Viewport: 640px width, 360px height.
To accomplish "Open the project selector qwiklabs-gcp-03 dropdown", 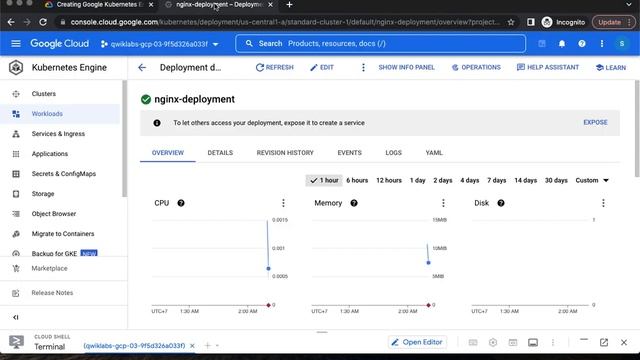I will pos(160,44).
